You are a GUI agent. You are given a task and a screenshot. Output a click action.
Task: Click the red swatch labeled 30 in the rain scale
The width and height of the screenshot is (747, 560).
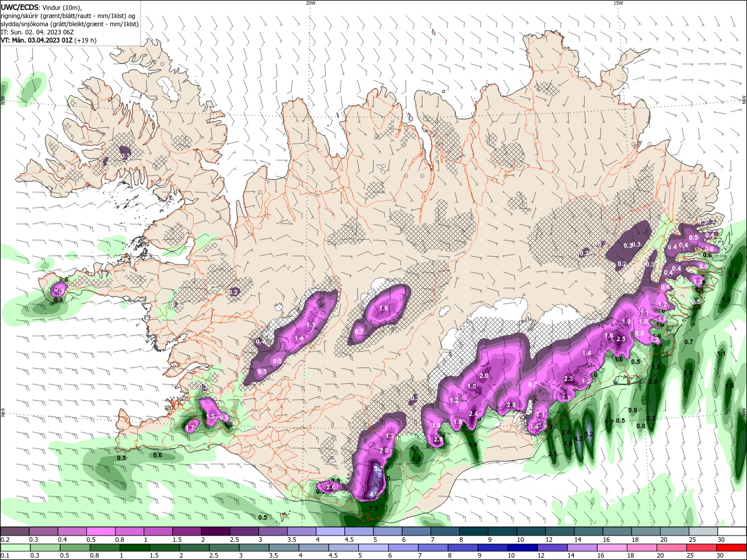click(x=732, y=548)
